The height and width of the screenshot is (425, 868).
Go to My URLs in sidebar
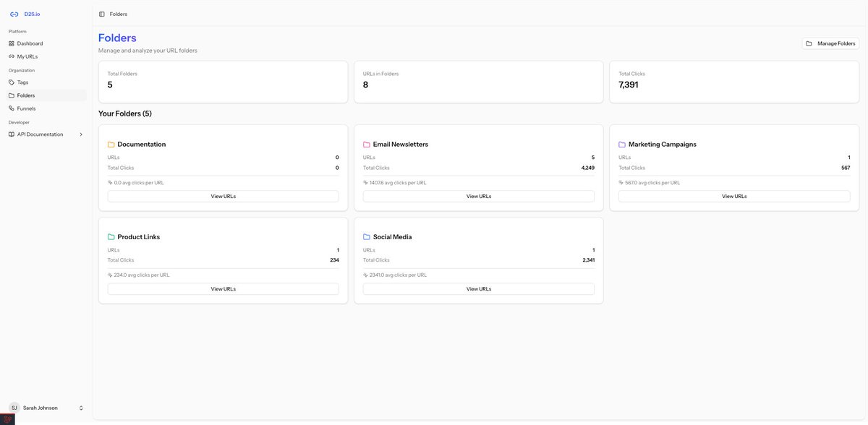click(46, 56)
